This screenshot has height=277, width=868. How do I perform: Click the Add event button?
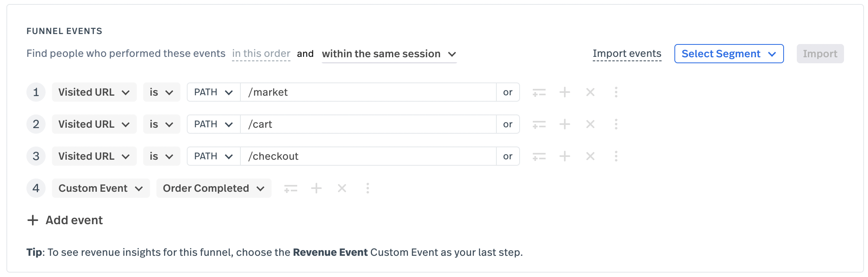pos(65,220)
